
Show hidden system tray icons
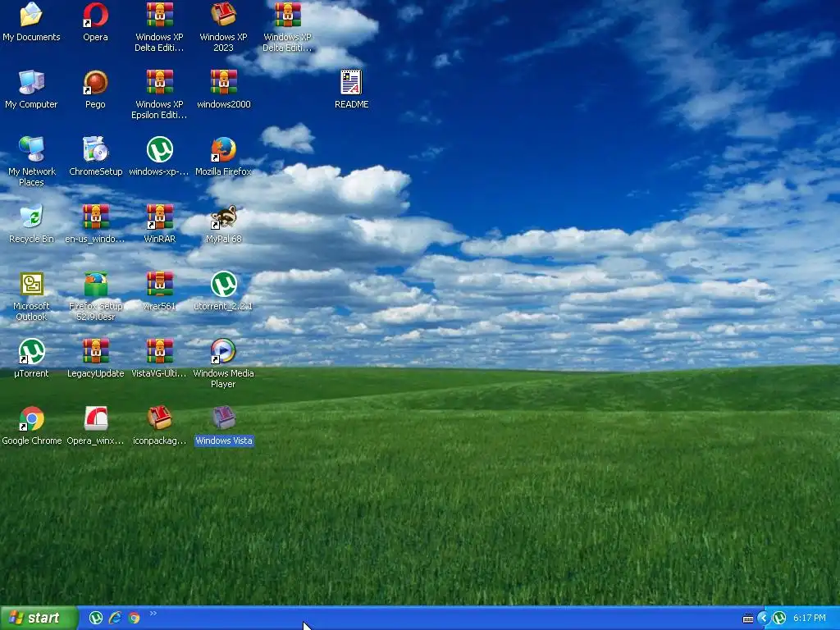tap(764, 619)
